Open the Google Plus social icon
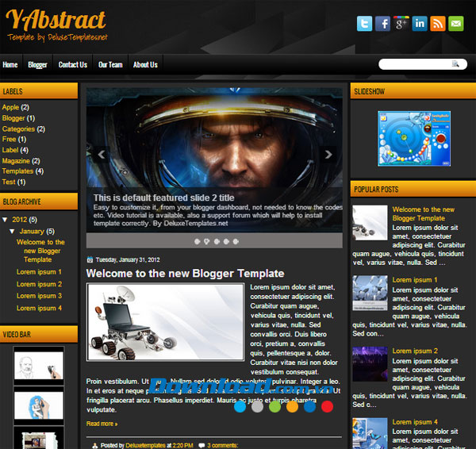This screenshot has width=476, height=449. 401,24
